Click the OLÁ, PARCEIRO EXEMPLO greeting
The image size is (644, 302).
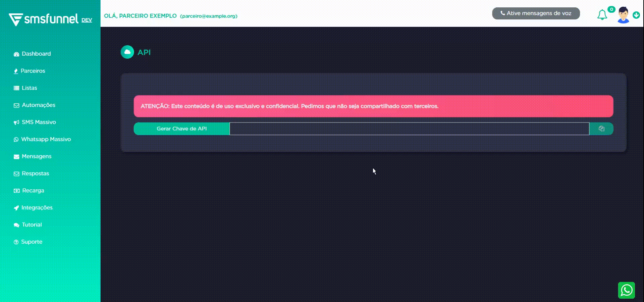pos(140,16)
